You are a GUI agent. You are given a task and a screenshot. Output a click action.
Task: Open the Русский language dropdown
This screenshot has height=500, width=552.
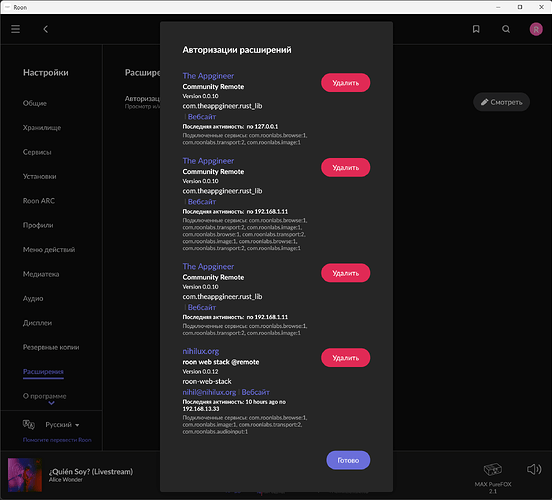pyautogui.click(x=62, y=425)
